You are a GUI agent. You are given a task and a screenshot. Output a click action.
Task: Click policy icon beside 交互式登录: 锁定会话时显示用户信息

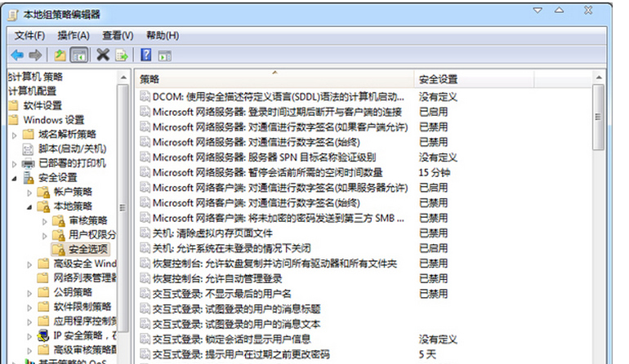click(x=145, y=340)
